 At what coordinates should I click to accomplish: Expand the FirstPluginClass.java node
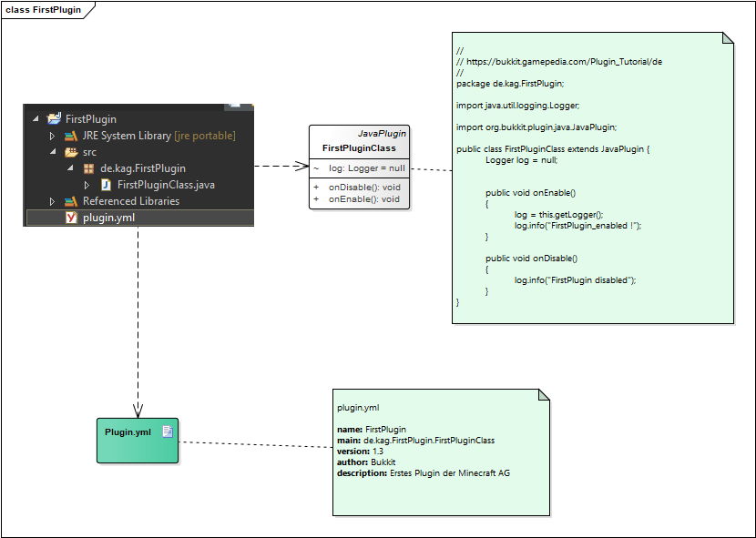(87, 185)
